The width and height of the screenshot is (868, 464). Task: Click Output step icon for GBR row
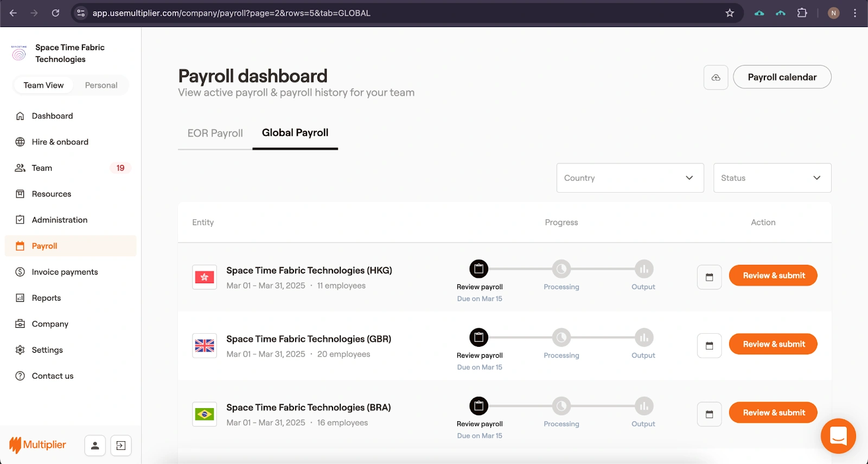[x=644, y=338]
